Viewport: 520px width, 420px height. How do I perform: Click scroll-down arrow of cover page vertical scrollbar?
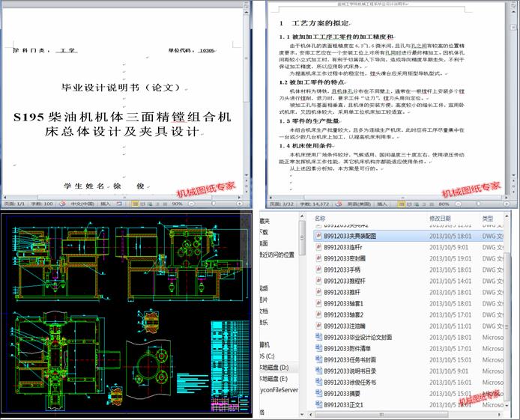(x=246, y=175)
